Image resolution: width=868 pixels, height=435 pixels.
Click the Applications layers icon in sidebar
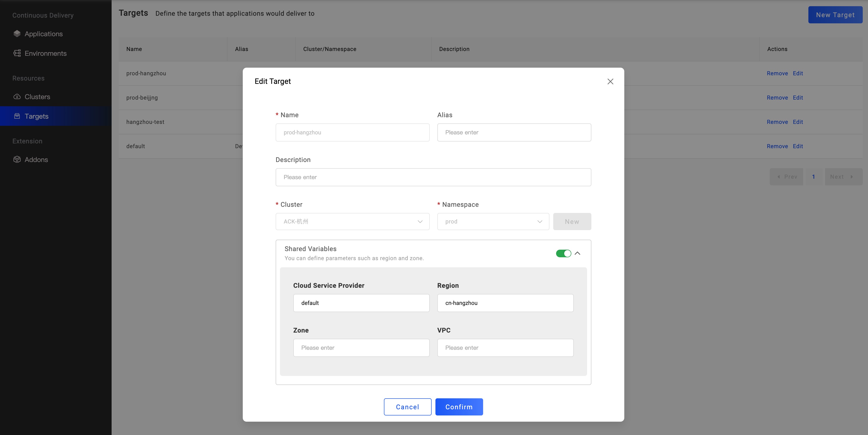point(17,34)
